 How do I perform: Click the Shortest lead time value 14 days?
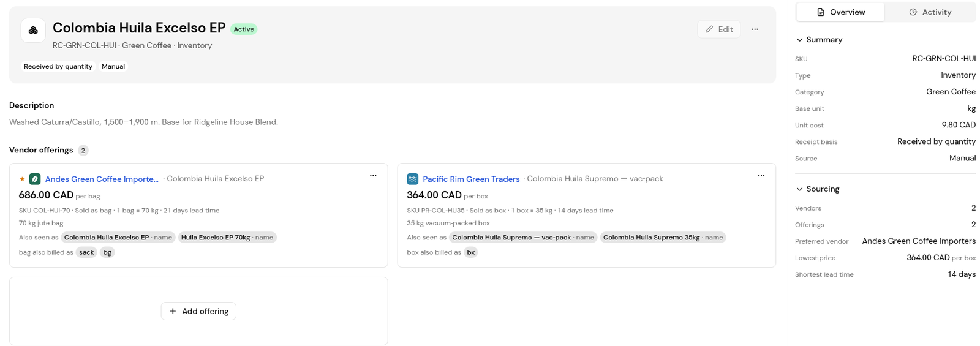tap(962, 274)
